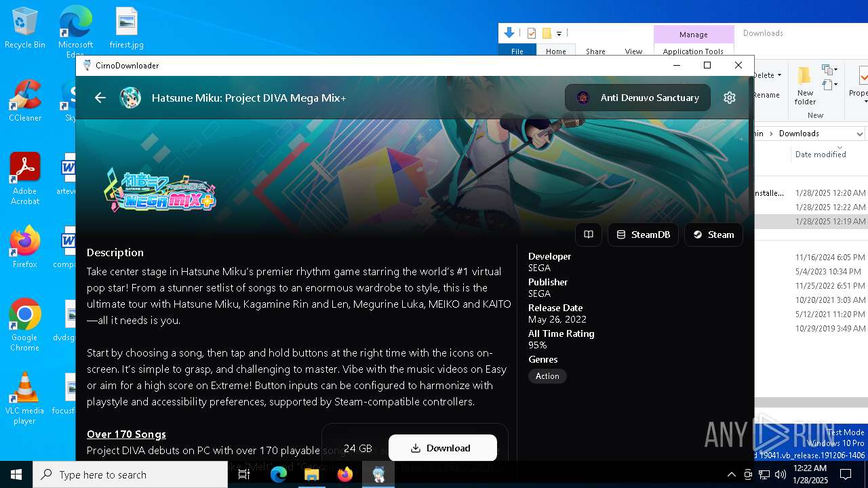
Task: Click the New folder quick access toolbar icon
Action: click(x=547, y=33)
